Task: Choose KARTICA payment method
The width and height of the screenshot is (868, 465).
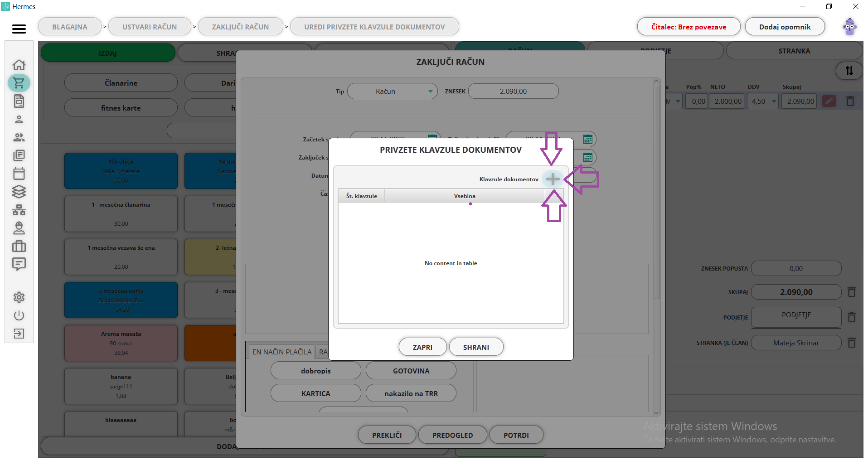Action: (x=316, y=393)
